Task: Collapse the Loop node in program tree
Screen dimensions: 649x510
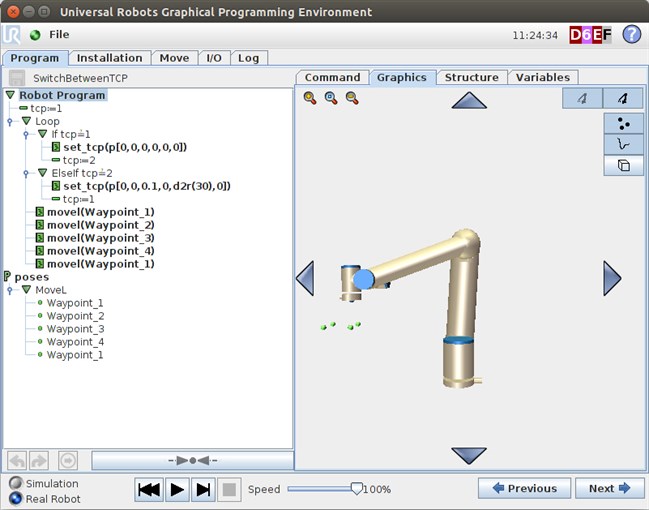Action: tap(27, 121)
